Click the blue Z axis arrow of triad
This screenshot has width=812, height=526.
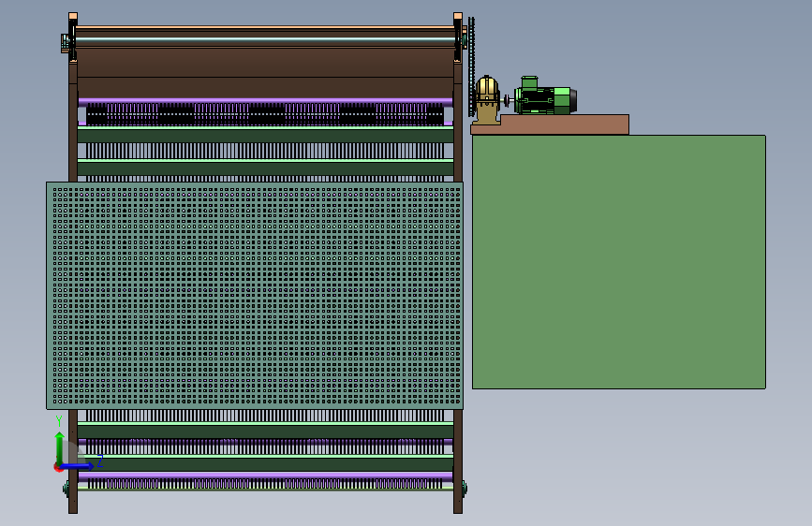pyautogui.click(x=78, y=466)
